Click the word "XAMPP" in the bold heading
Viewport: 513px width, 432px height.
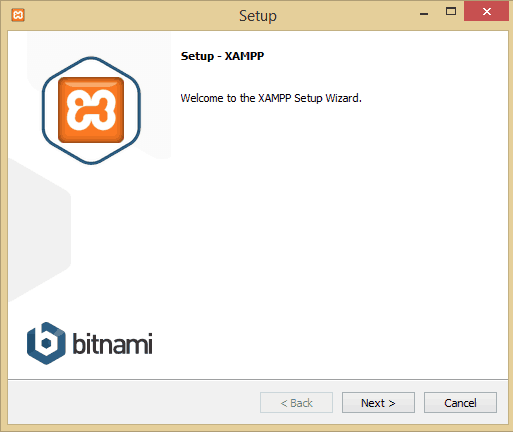[244, 56]
